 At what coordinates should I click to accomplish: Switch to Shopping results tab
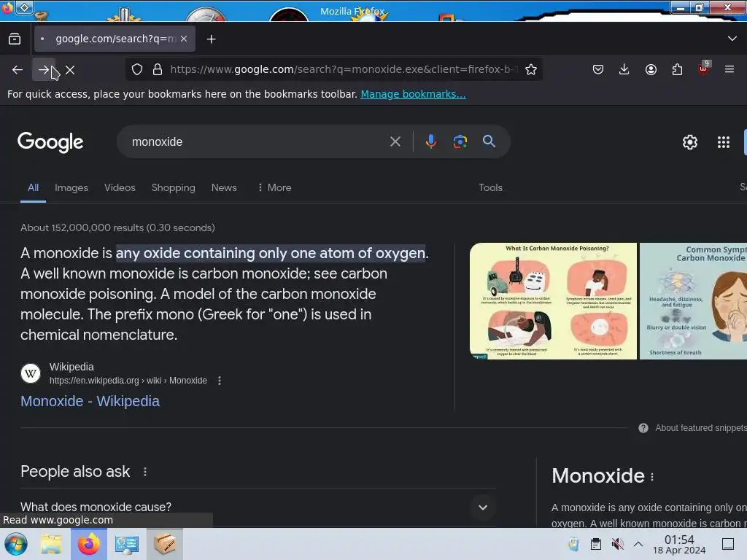point(174,187)
